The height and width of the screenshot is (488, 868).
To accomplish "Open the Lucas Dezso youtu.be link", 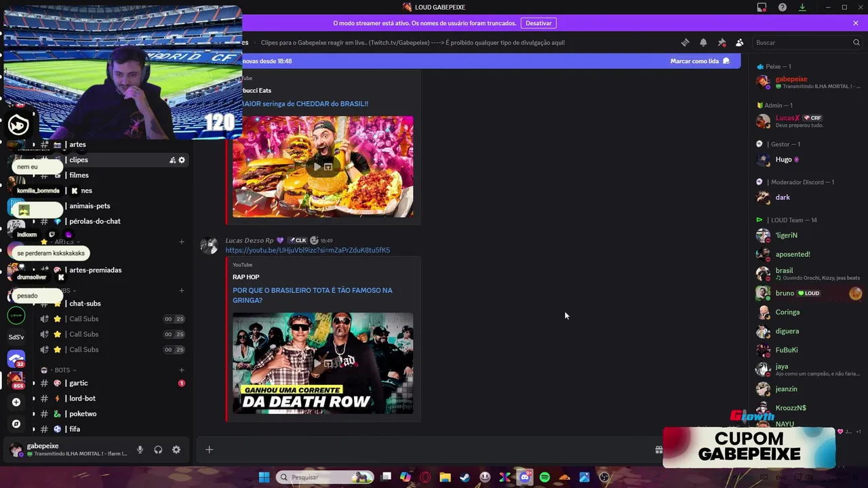I will [x=308, y=250].
